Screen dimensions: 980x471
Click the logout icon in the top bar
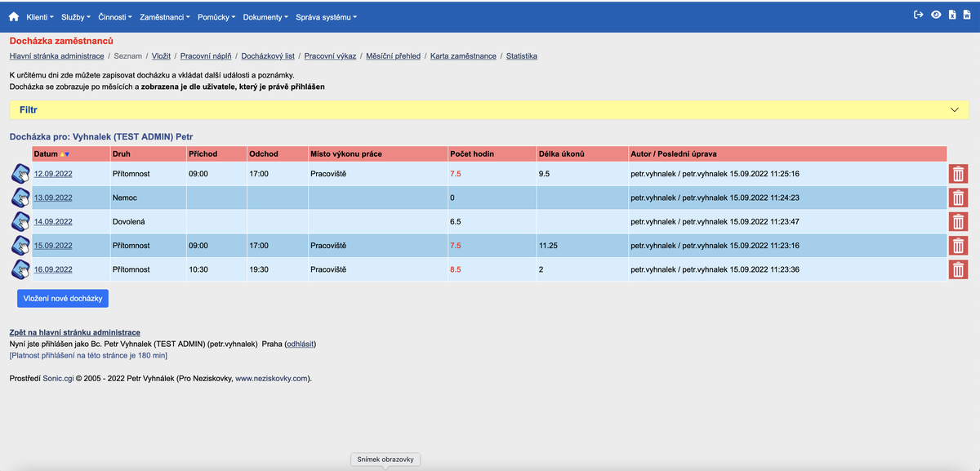pyautogui.click(x=920, y=15)
